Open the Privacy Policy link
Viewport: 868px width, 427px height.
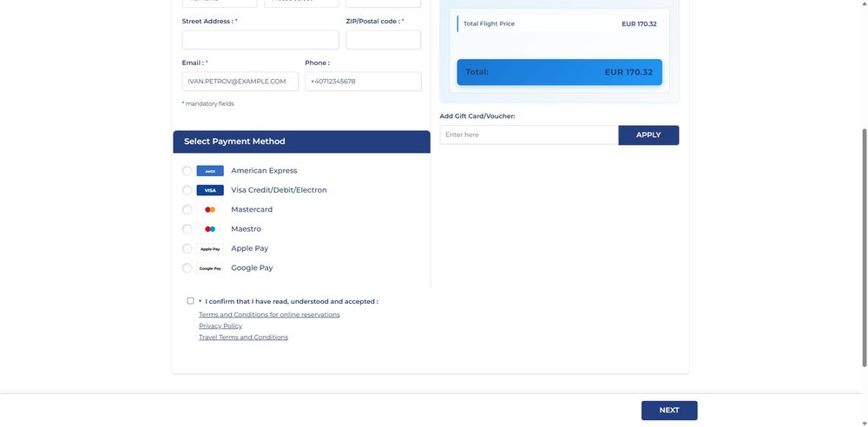coord(220,325)
